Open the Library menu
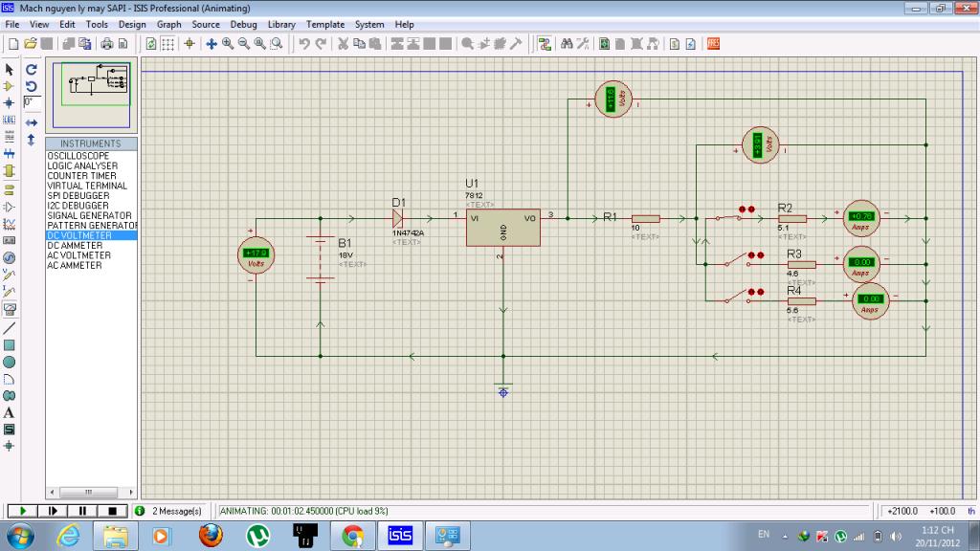Image resolution: width=980 pixels, height=551 pixels. [281, 24]
